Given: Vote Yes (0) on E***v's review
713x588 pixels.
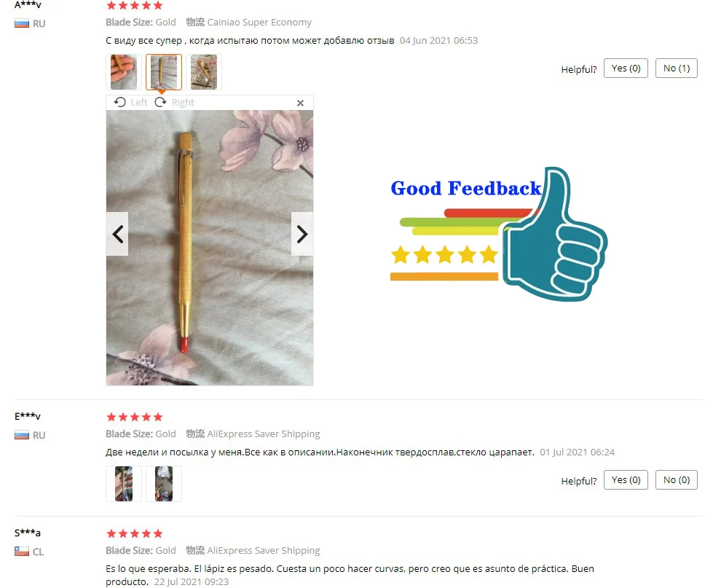Looking at the screenshot, I should (626, 479).
